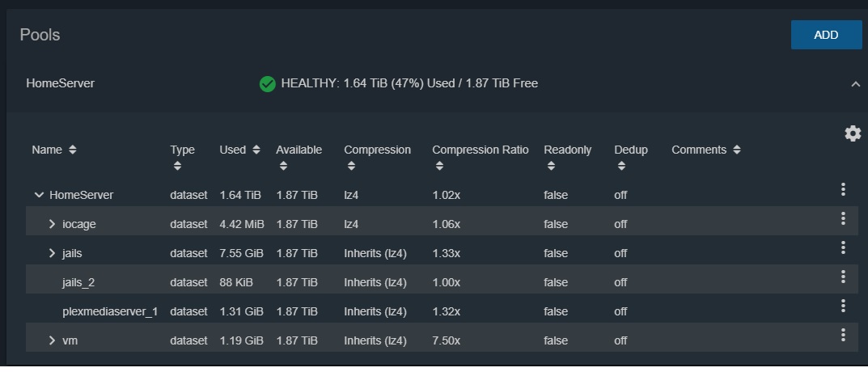The height and width of the screenshot is (372, 868).
Task: Select the plexmediaserver_1 dataset row
Action: tap(442, 311)
